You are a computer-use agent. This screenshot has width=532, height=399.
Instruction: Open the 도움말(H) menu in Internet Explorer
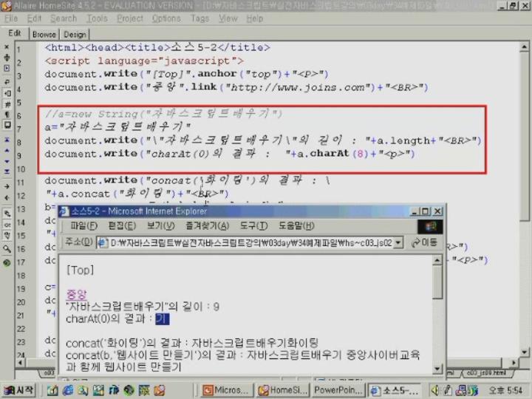click(296, 226)
